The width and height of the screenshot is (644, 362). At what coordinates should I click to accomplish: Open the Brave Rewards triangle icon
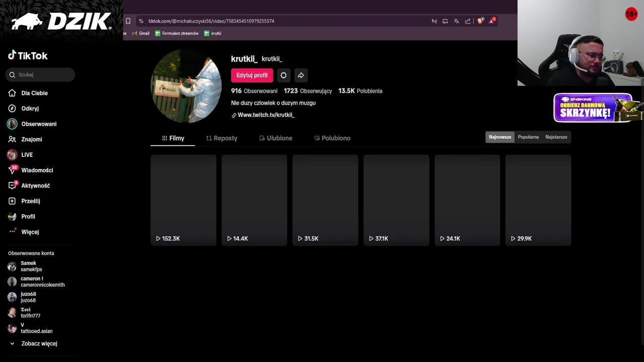tap(492, 21)
